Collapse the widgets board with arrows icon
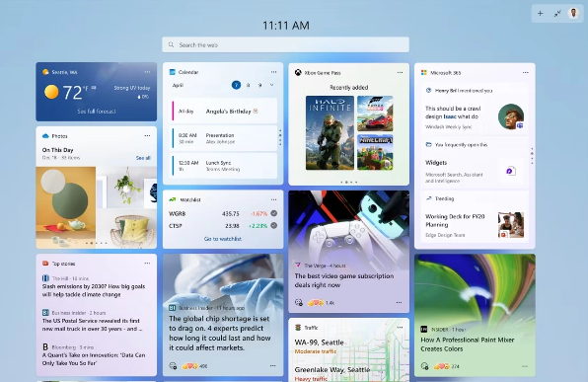588x382 pixels. point(557,14)
